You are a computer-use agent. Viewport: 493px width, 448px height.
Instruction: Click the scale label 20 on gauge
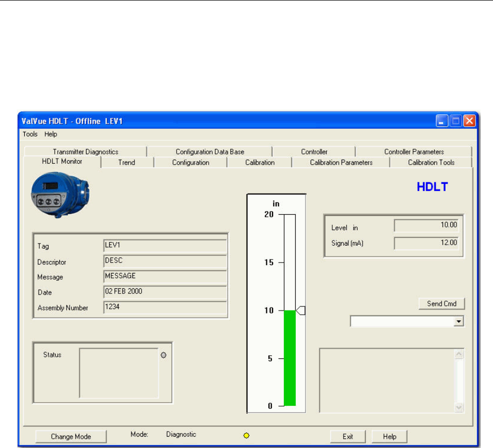[x=269, y=214]
